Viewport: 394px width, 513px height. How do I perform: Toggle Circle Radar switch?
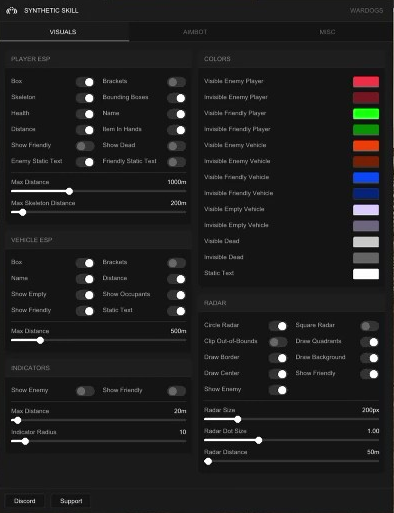(278, 326)
